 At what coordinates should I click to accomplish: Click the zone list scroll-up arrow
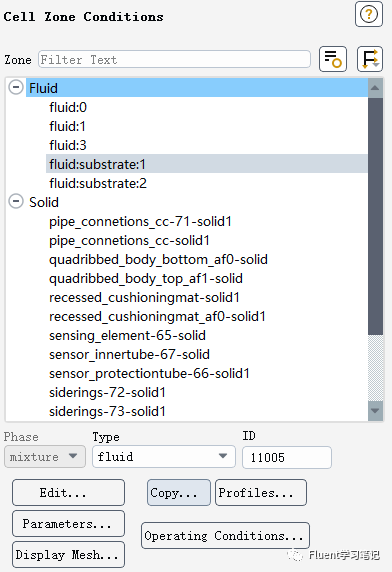[x=375, y=88]
